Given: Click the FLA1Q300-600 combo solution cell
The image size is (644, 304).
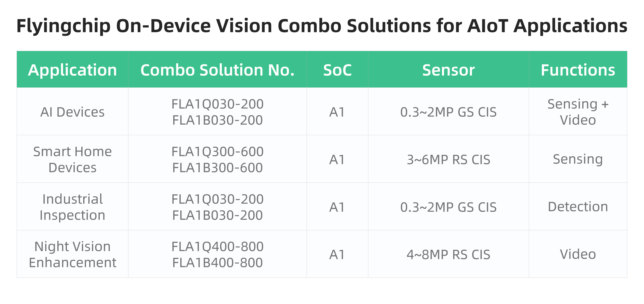Looking at the screenshot, I should [218, 159].
